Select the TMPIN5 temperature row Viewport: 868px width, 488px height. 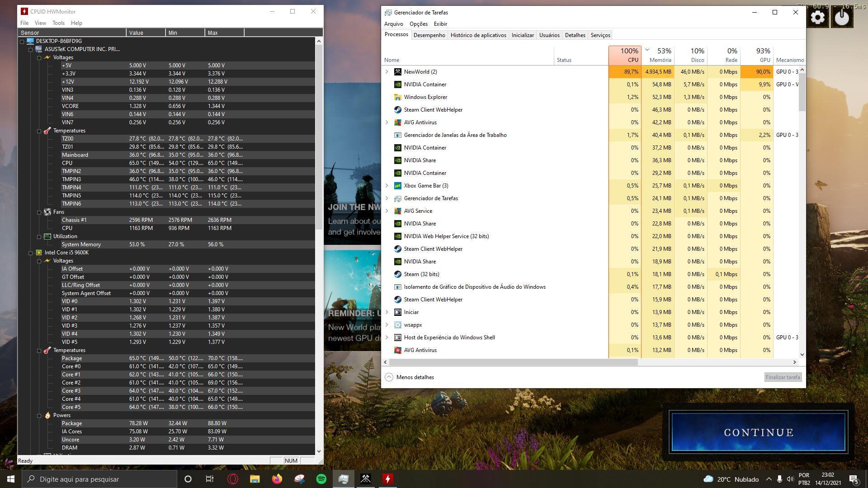188,196
